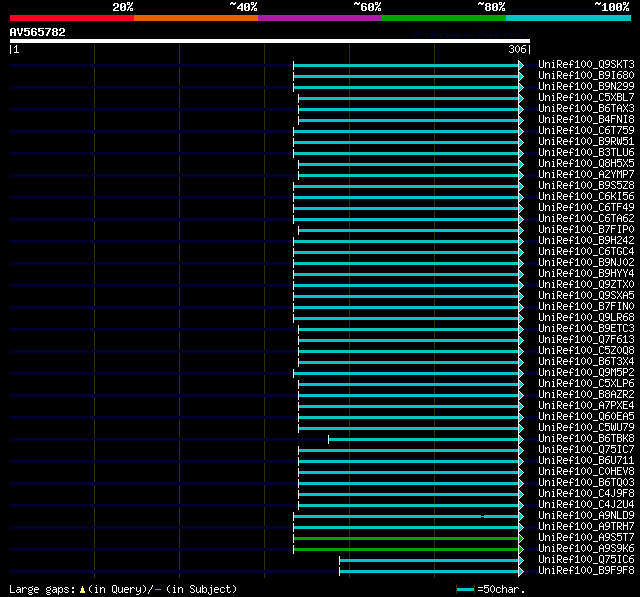Select the UniRef100_C4J2U4 label
Screen dimensions: 640x597
coord(586,505)
